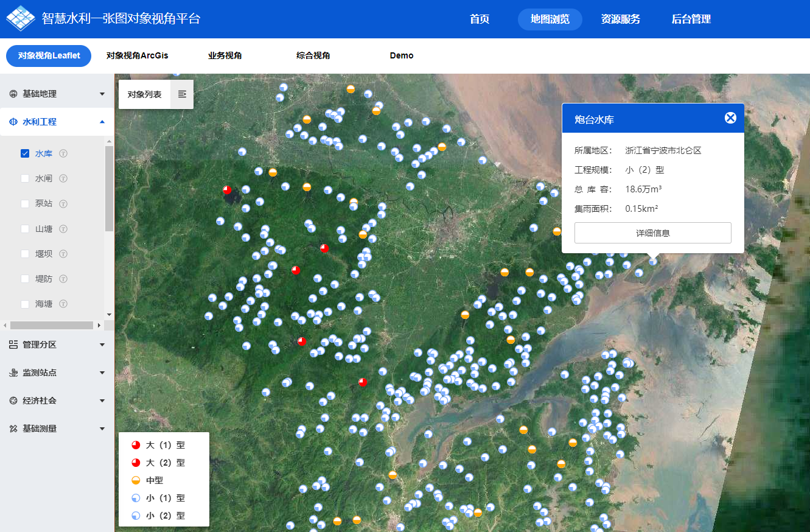Go to 首页 in the header

[480, 19]
